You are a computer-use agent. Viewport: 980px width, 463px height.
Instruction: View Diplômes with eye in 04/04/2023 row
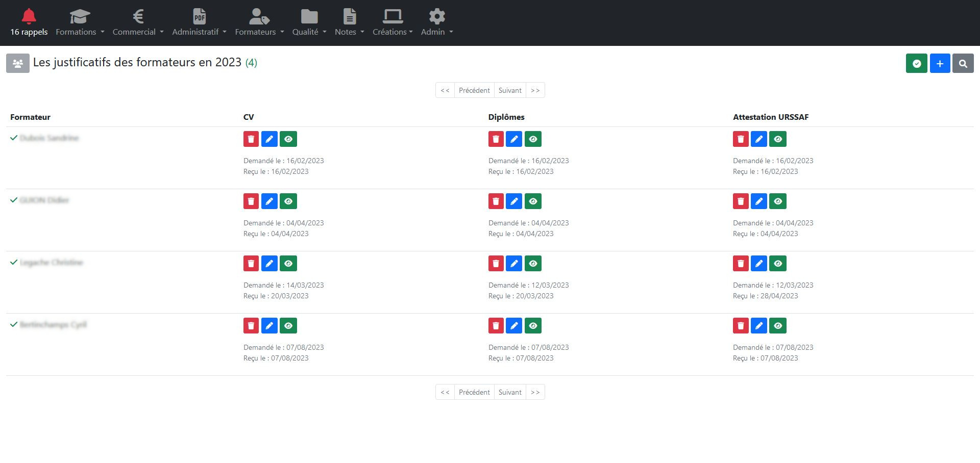point(533,201)
